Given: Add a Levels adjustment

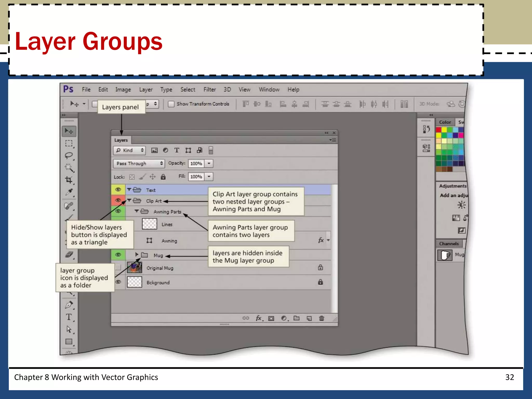Looking at the screenshot, I should (x=456, y=218).
